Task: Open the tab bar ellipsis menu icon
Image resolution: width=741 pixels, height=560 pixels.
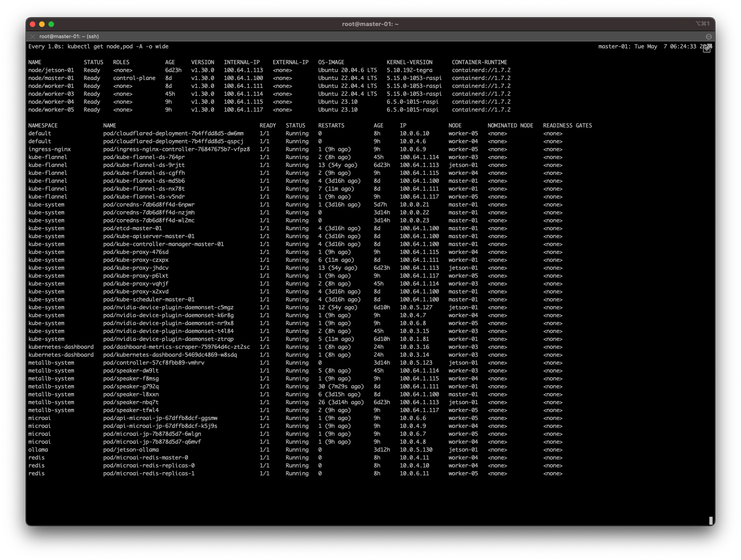Action: click(709, 36)
